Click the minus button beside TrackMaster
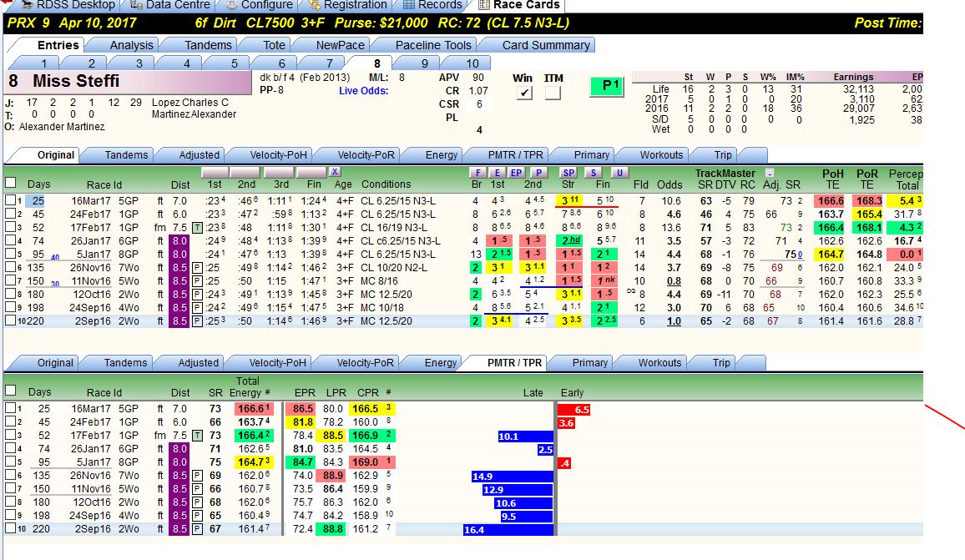Viewport: 965px width, 560px height. click(770, 174)
